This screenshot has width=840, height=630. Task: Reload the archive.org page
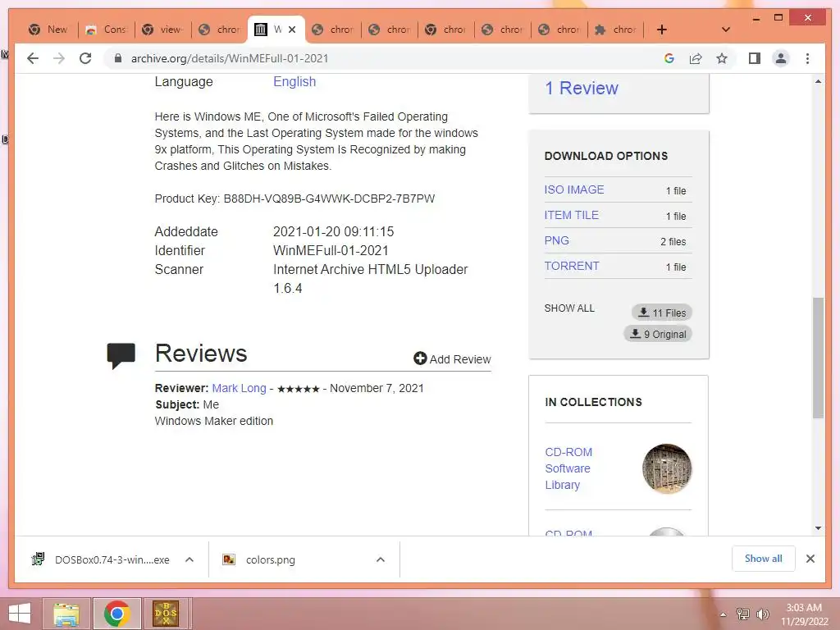tap(85, 58)
